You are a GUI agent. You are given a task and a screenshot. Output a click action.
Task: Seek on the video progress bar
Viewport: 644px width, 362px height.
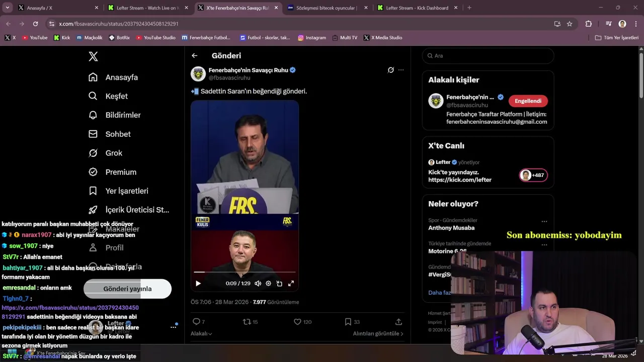pyautogui.click(x=245, y=272)
